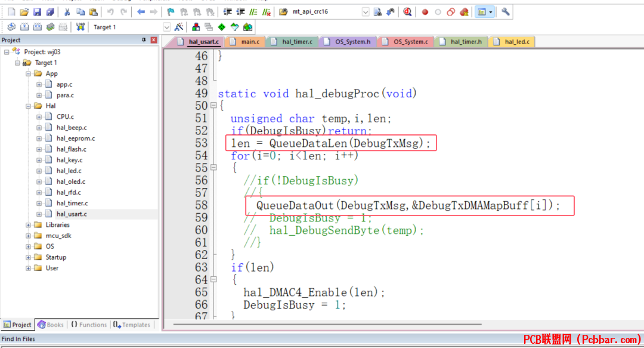644x348 pixels.
Task: Insert a breakpoint with the red dot
Action: 425,12
